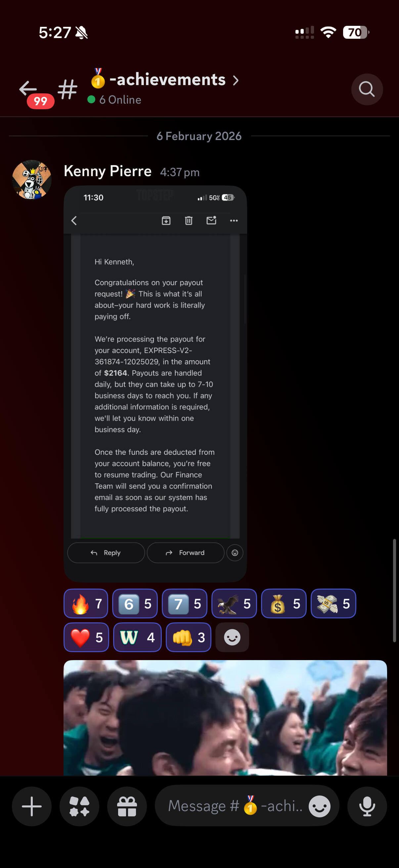This screenshot has width=399, height=868.
Task: Toggle the fire reaction with 7 count
Action: coord(86,603)
